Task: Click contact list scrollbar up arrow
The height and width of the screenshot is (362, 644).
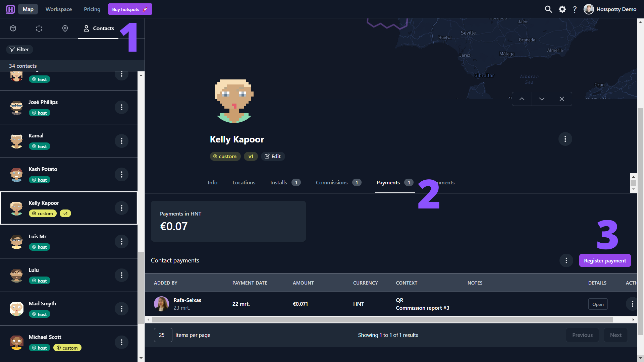Action: click(x=141, y=75)
